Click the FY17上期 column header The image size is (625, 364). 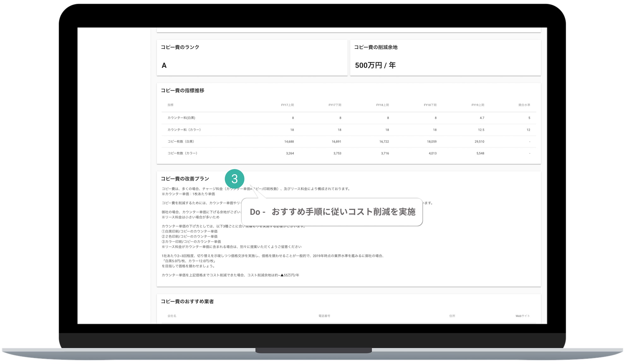point(287,105)
